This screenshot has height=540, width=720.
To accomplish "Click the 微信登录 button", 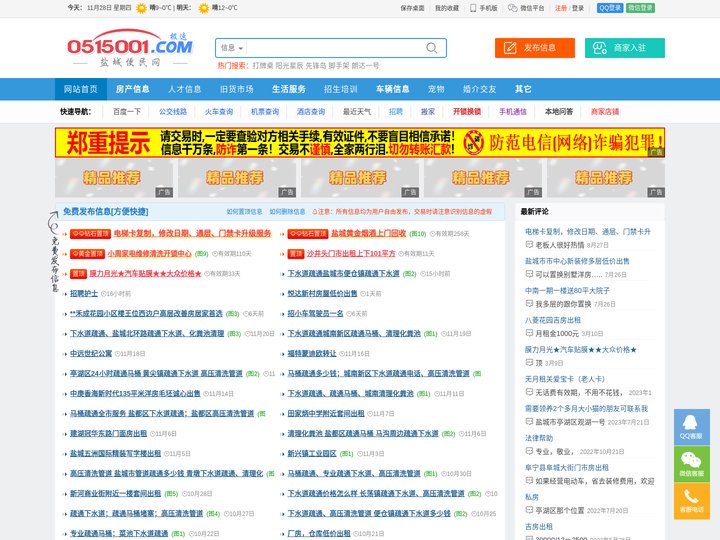I will point(640,8).
